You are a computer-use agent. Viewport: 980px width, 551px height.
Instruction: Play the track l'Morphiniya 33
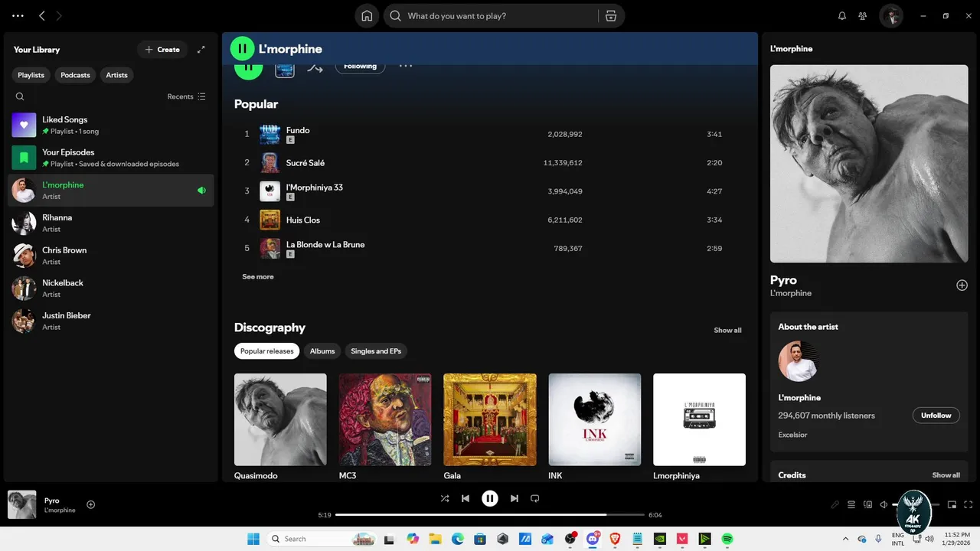pos(490,191)
